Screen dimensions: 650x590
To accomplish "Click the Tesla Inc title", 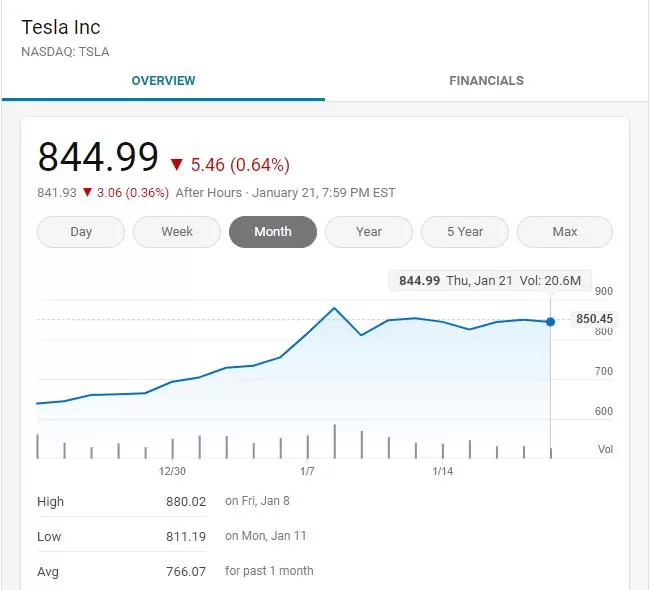I will click(61, 27).
